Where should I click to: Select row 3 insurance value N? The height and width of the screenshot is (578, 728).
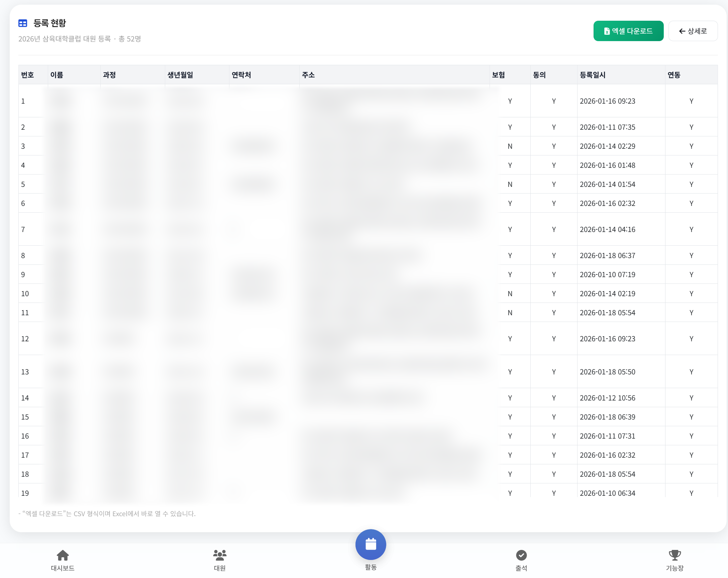pos(510,146)
